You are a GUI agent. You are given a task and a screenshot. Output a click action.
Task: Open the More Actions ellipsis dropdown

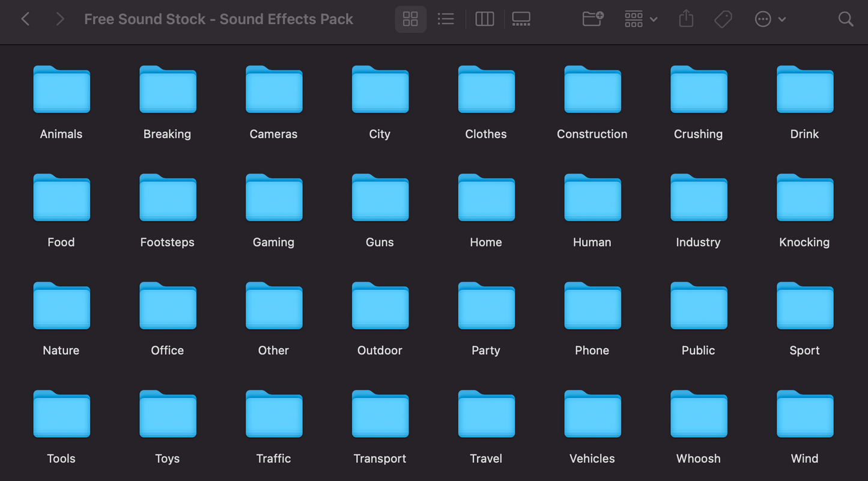coord(762,19)
